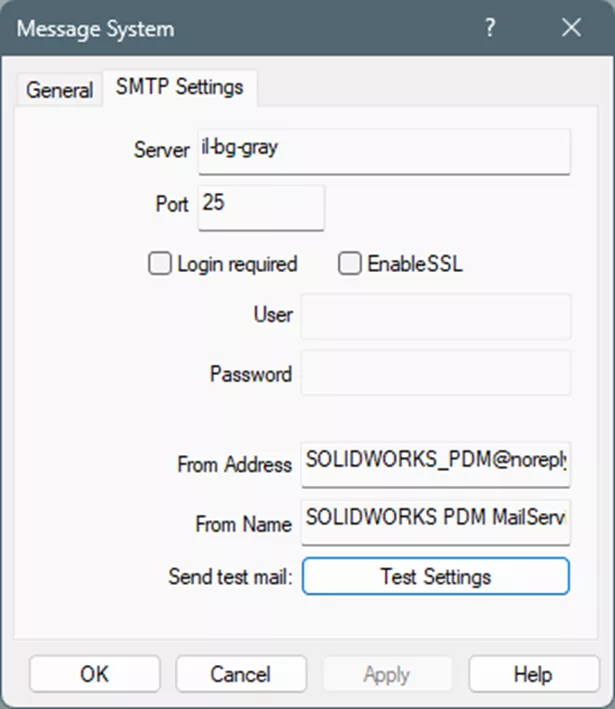Click the Server label text
The width and height of the screenshot is (615, 709).
click(x=162, y=150)
